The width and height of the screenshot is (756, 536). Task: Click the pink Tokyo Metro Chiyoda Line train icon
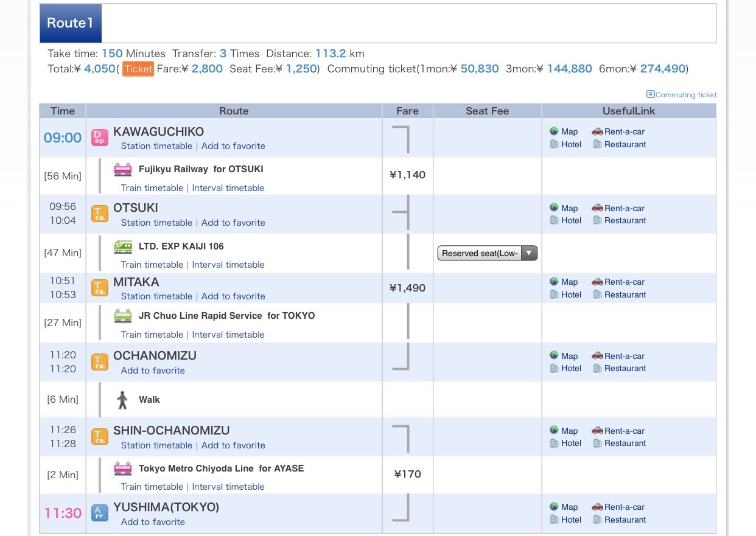click(x=123, y=468)
